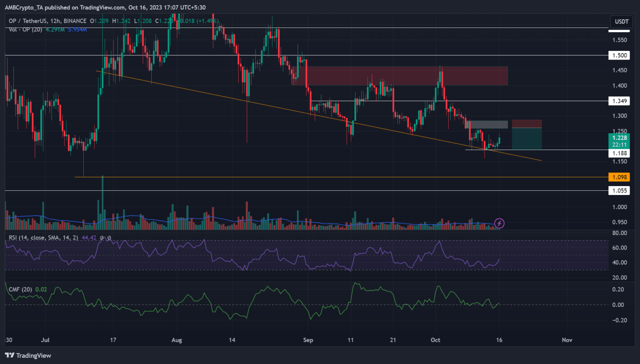Screen dimensions: 640x364
Task: Click the purple lightning bolt icon
Action: (499, 224)
